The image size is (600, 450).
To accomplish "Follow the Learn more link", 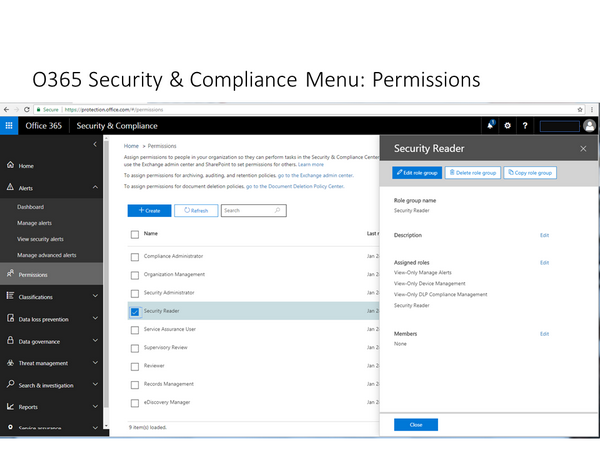I will 311,165.
